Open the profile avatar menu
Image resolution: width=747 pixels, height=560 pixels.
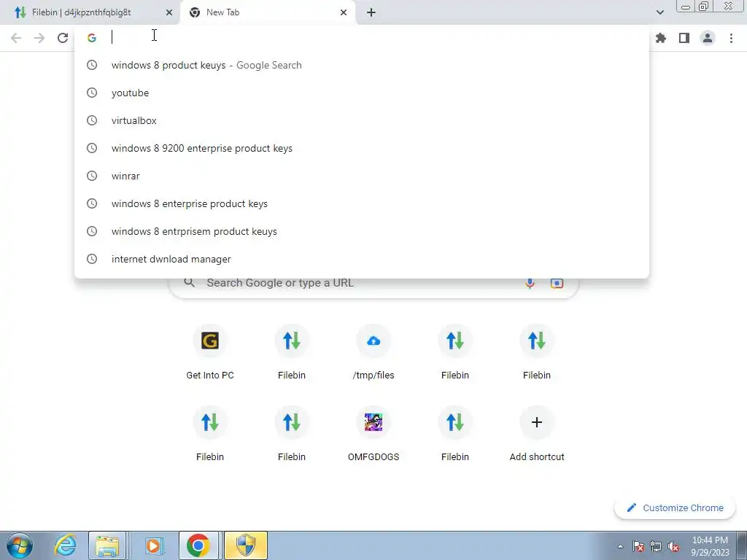click(708, 38)
